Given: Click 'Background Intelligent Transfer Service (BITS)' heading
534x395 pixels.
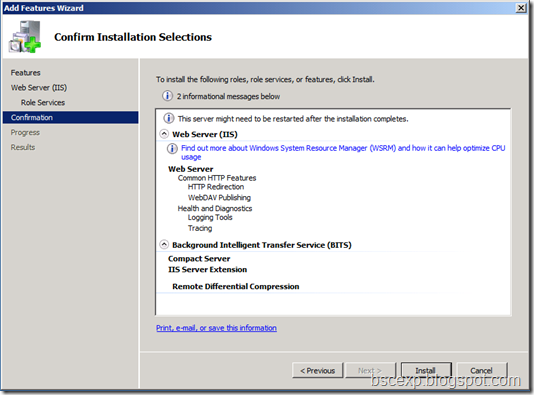Looking at the screenshot, I should (x=262, y=245).
